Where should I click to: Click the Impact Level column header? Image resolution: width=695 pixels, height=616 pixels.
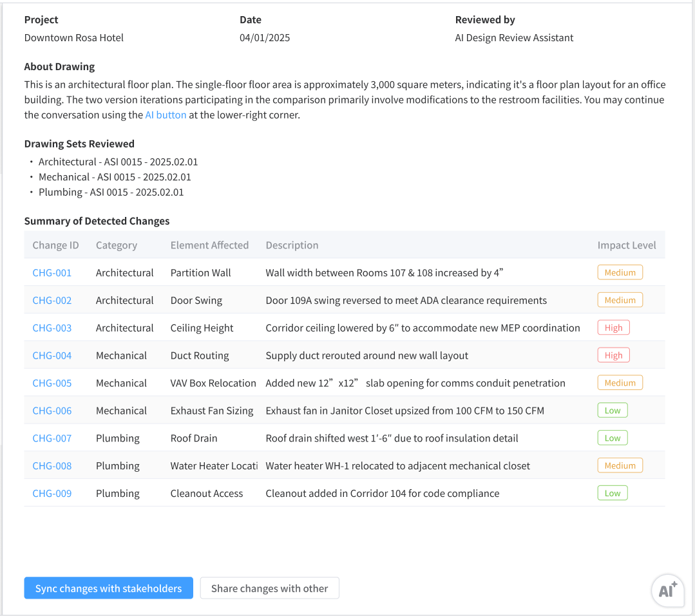[626, 245]
